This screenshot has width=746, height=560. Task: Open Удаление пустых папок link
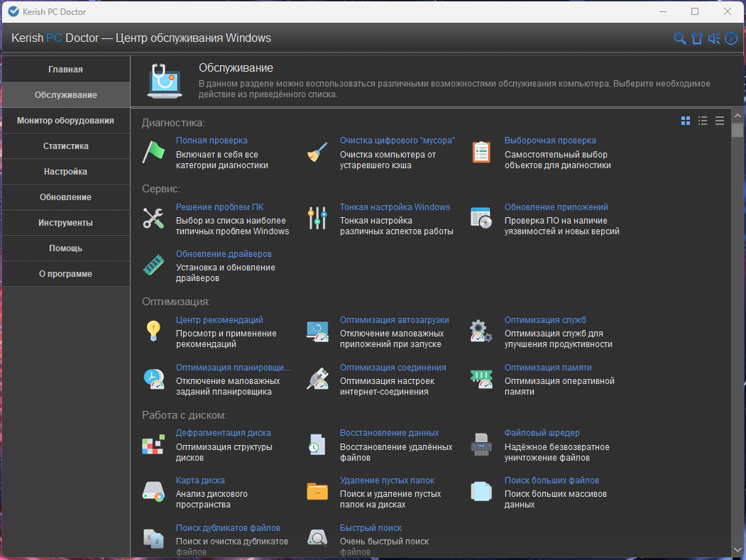tap(387, 481)
